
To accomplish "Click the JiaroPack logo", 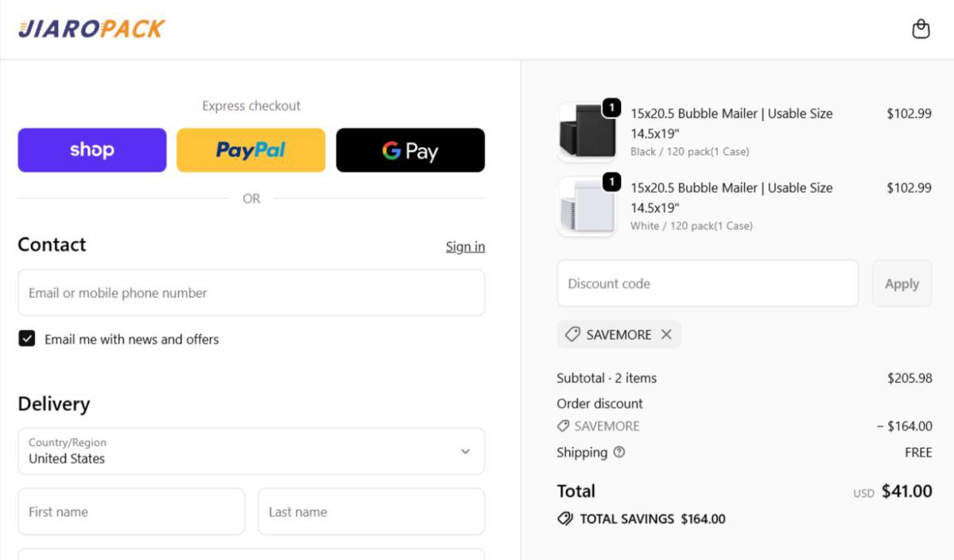I will (x=91, y=29).
